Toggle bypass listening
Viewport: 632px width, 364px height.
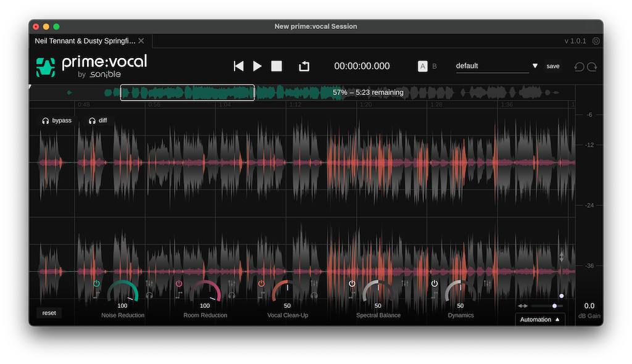(57, 120)
